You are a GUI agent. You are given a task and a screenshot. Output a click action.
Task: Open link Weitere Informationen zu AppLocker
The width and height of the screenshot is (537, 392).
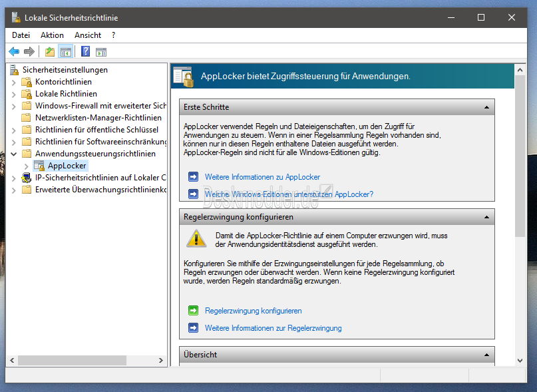262,177
